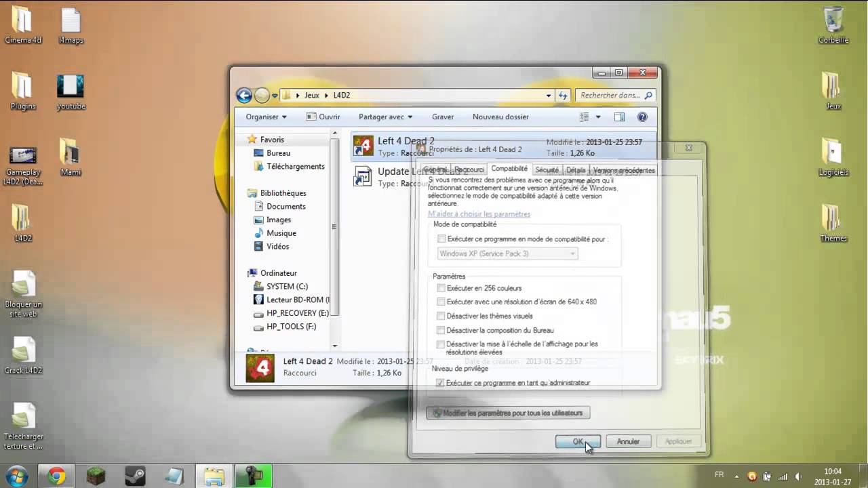This screenshot has width=868, height=488.
Task: Open the view options dropdown arrow
Action: coord(598,117)
